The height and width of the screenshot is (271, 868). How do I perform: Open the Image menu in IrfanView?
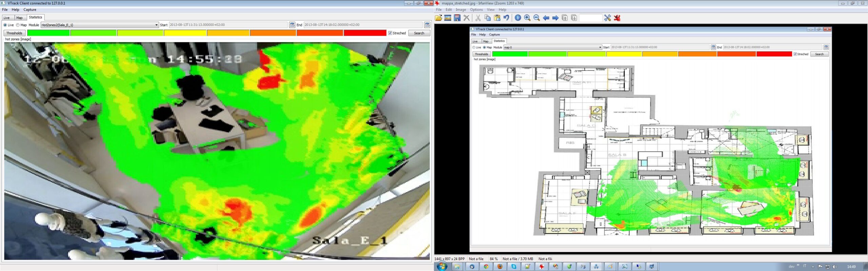click(x=460, y=10)
